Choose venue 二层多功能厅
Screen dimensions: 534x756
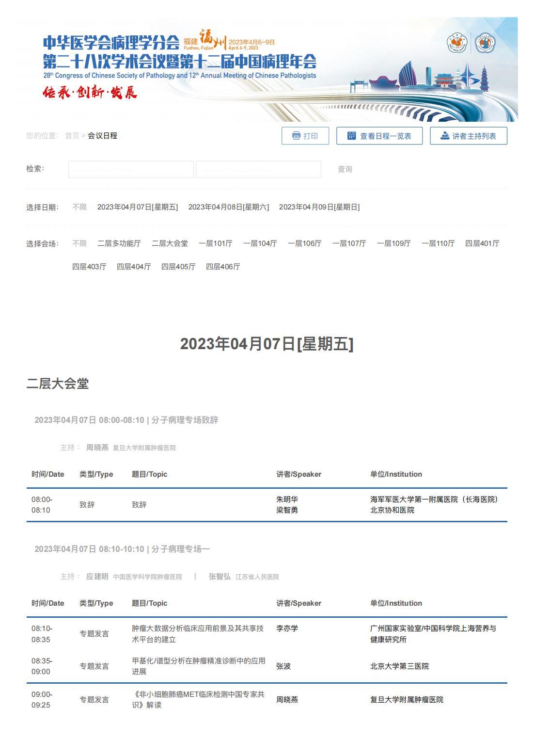pyautogui.click(x=119, y=243)
